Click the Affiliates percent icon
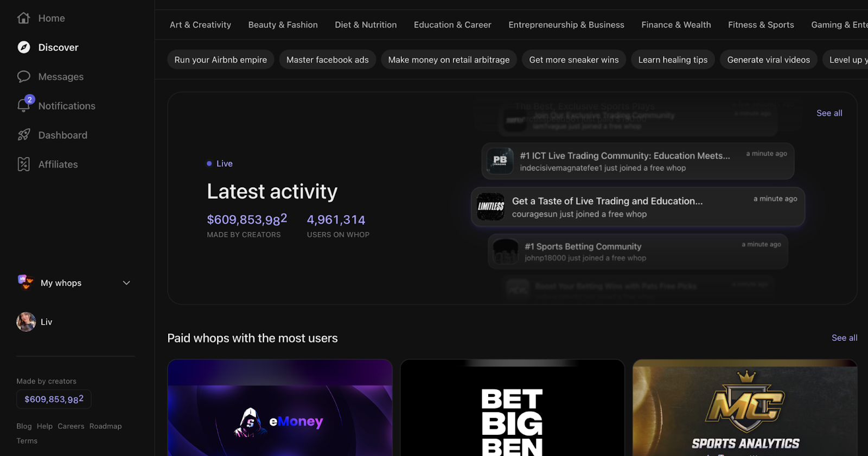 23,164
